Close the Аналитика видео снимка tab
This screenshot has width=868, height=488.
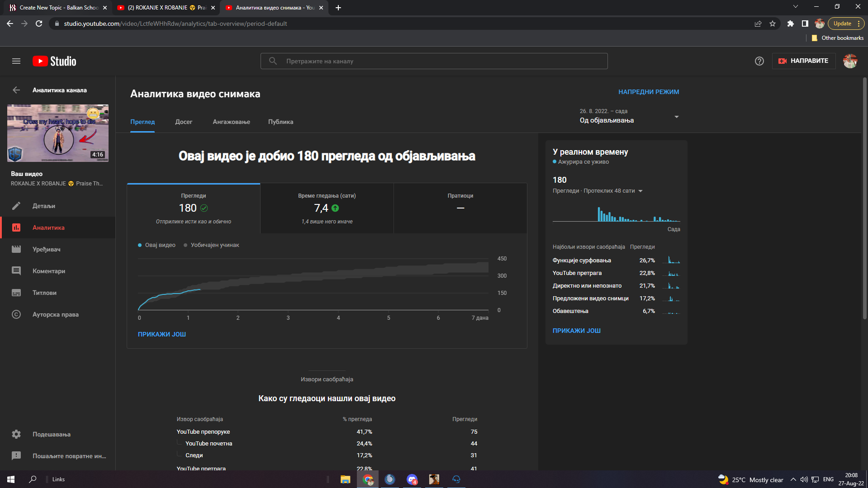pos(321,8)
